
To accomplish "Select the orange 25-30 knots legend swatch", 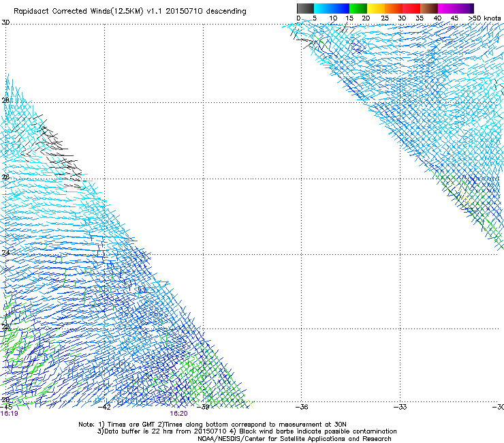I will point(394,8).
